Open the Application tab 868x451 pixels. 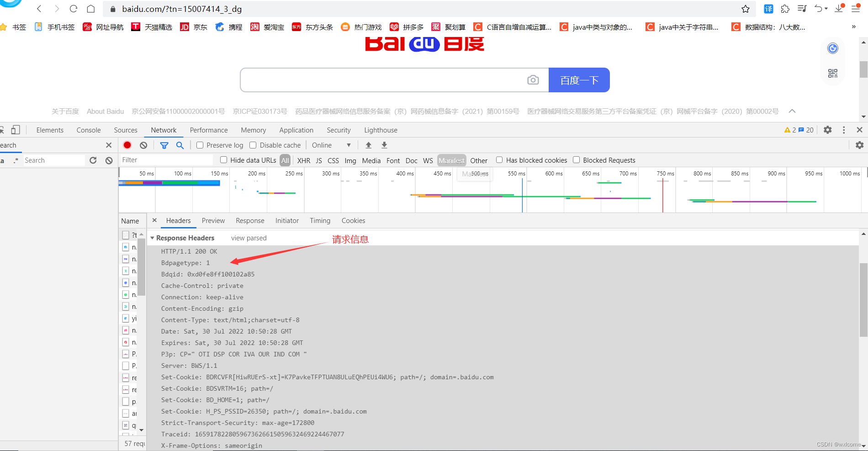click(296, 130)
